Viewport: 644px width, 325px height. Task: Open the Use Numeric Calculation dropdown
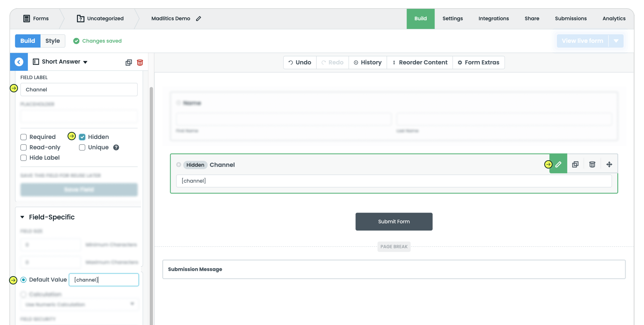(79, 305)
